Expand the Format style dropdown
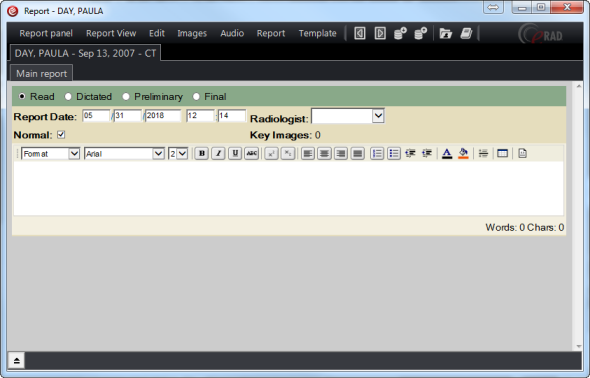The height and width of the screenshot is (378, 590). [x=74, y=153]
